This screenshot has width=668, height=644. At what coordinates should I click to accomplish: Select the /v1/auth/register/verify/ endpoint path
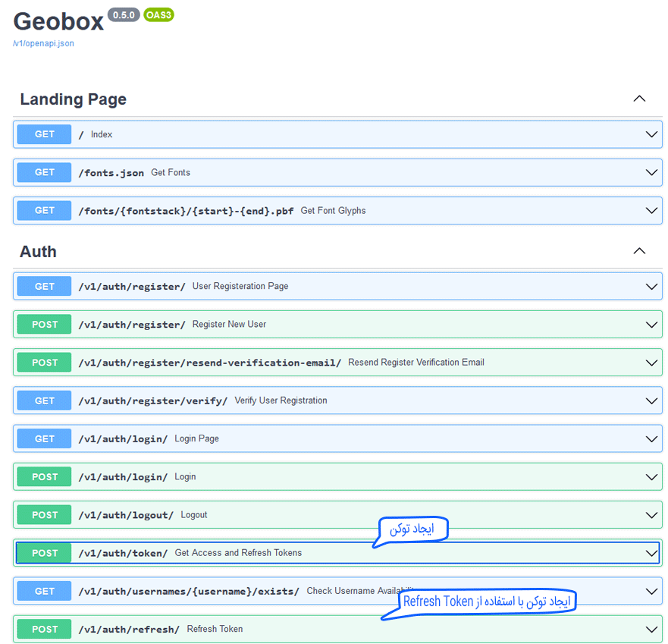152,401
